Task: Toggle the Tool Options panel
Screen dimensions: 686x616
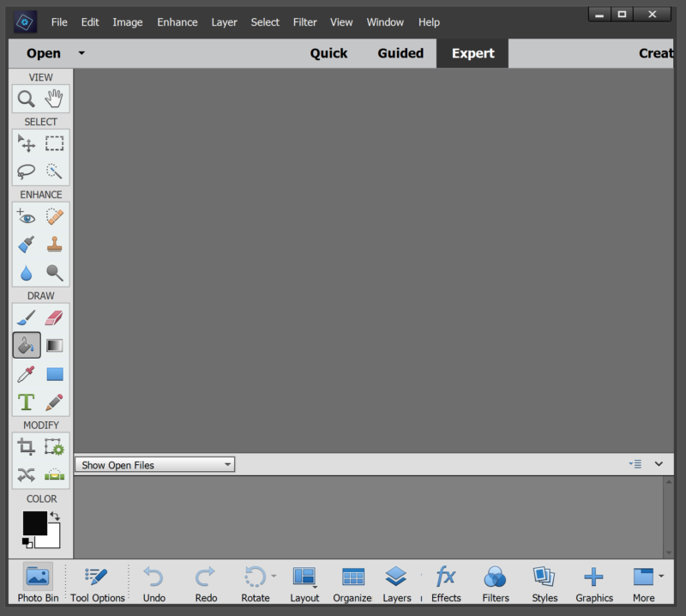Action: (97, 583)
